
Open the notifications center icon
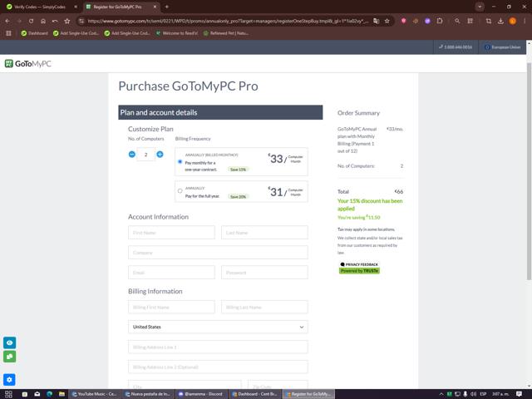coord(519,394)
